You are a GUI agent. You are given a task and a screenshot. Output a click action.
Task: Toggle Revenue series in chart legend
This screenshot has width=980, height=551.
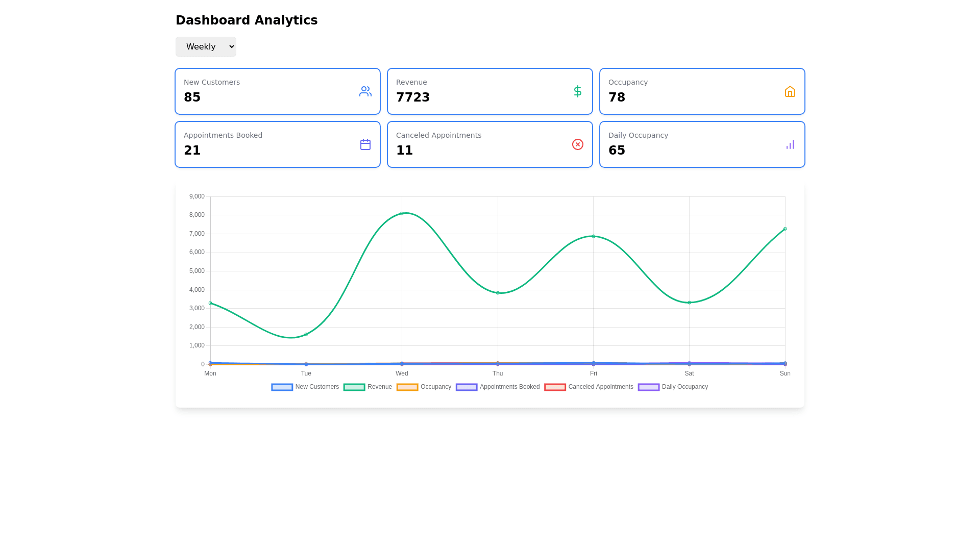(379, 387)
